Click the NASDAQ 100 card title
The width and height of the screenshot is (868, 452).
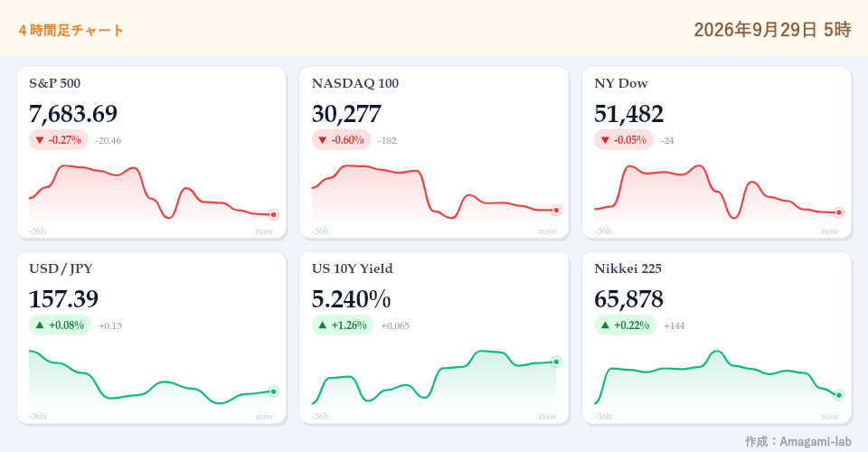(x=355, y=83)
